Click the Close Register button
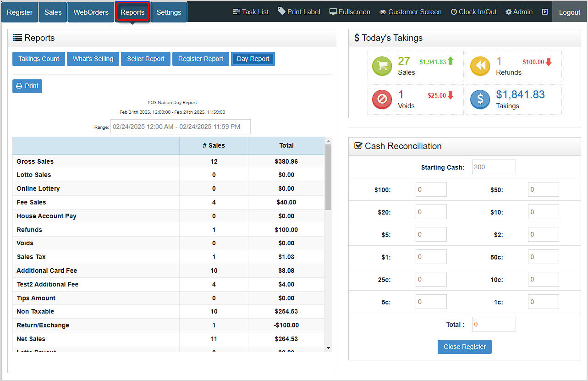 point(464,347)
